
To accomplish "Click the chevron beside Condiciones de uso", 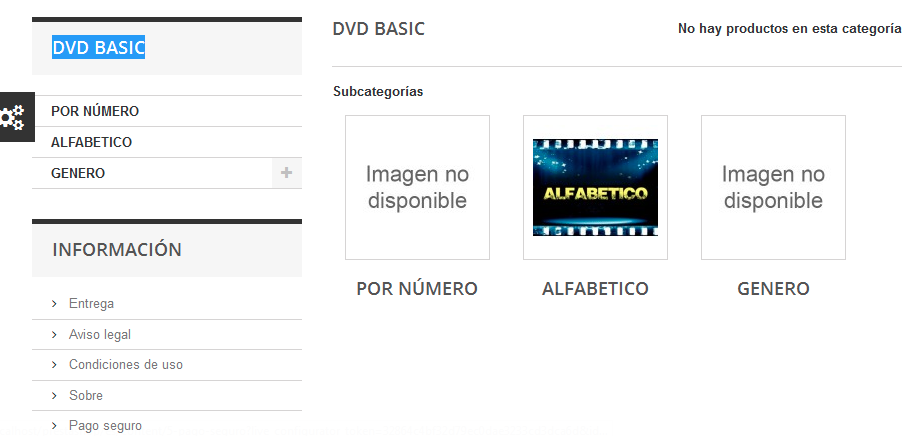I will [x=55, y=365].
